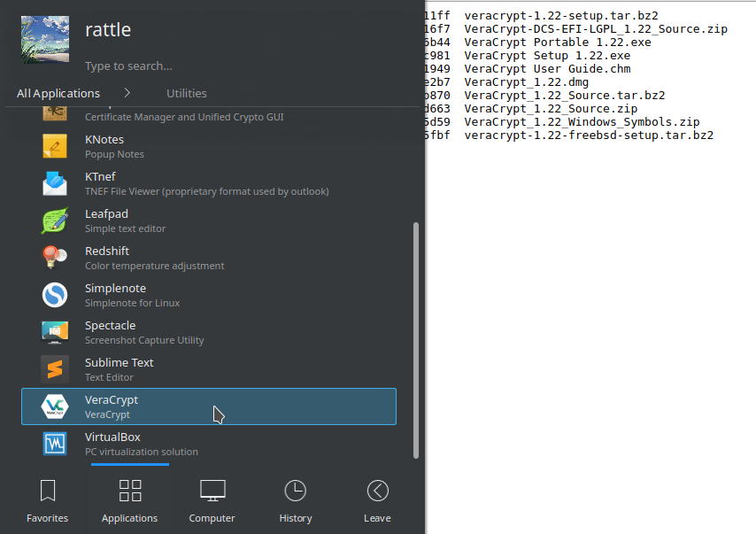
Task: Switch to Computer tab label
Action: [212, 518]
